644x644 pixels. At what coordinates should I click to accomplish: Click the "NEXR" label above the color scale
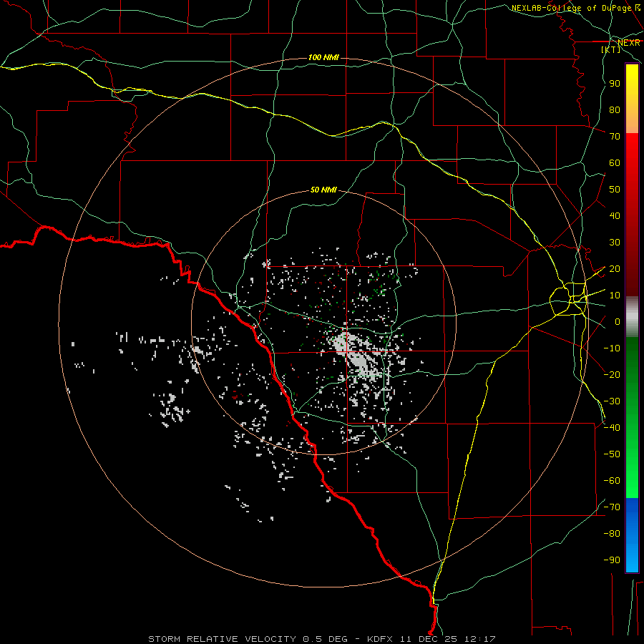[629, 43]
